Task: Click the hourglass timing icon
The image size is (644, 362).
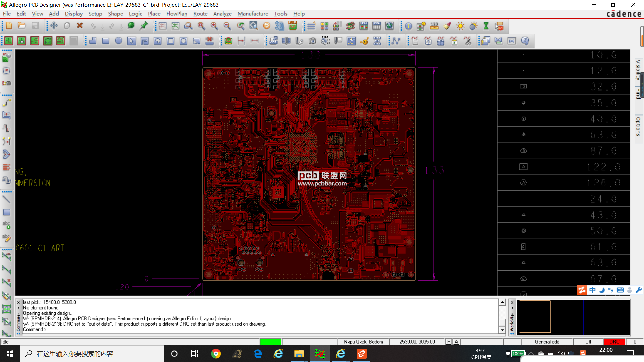Action: coord(486,26)
